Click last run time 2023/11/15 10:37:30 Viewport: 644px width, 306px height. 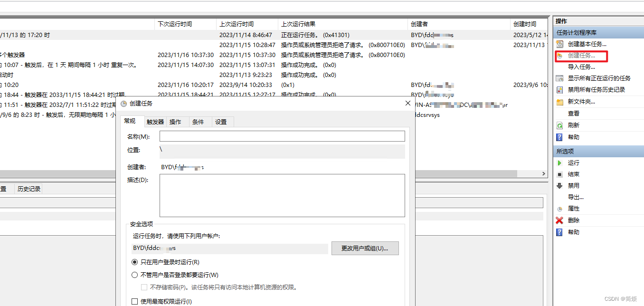pos(247,55)
